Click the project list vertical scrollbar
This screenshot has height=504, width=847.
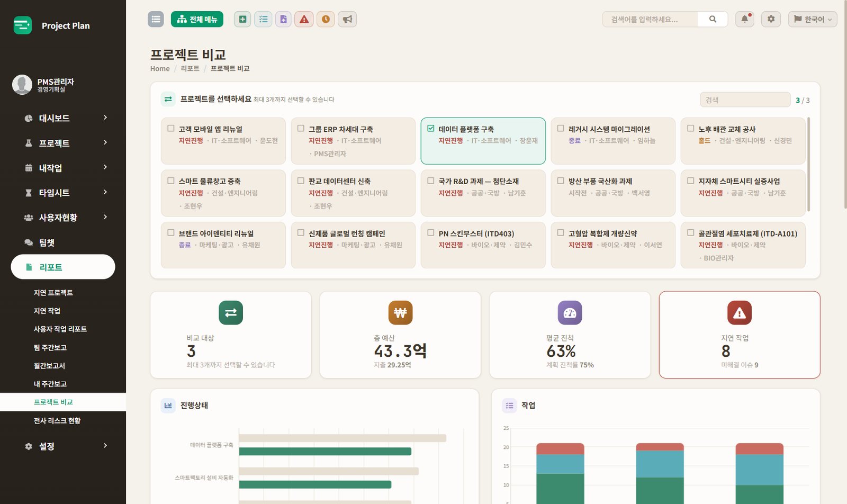808,165
